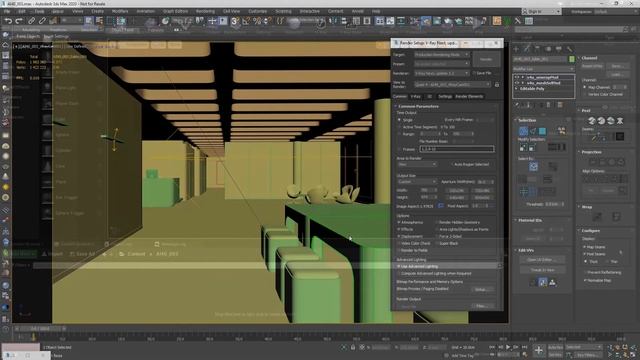This screenshot has height=360, width=640.
Task: Click the Reset UVWs button in Channel rollout
Action: pyautogui.click(x=592, y=66)
